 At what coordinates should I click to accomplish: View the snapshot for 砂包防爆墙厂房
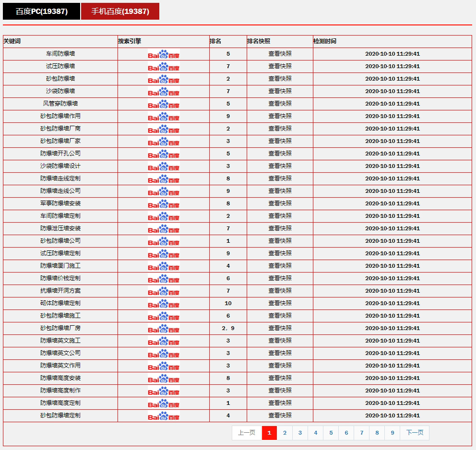tap(280, 328)
